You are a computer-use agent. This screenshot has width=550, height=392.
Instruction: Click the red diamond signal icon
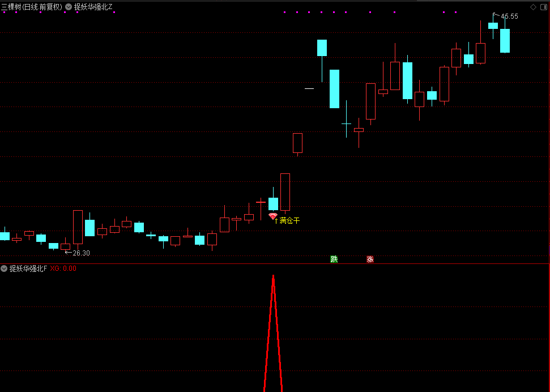(273, 216)
